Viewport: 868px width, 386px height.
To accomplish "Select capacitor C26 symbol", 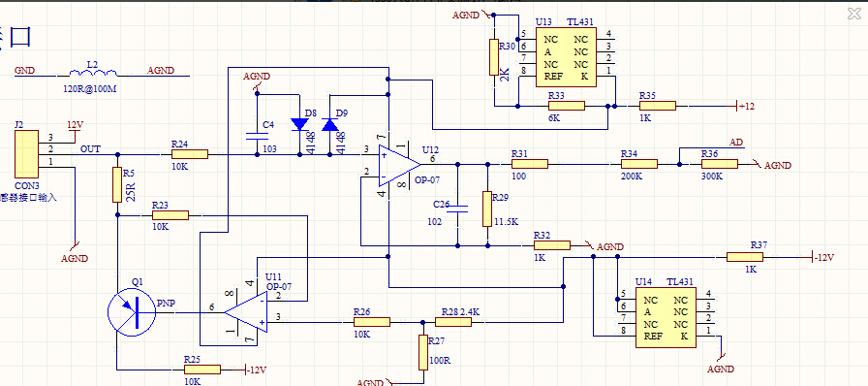I will (x=457, y=209).
